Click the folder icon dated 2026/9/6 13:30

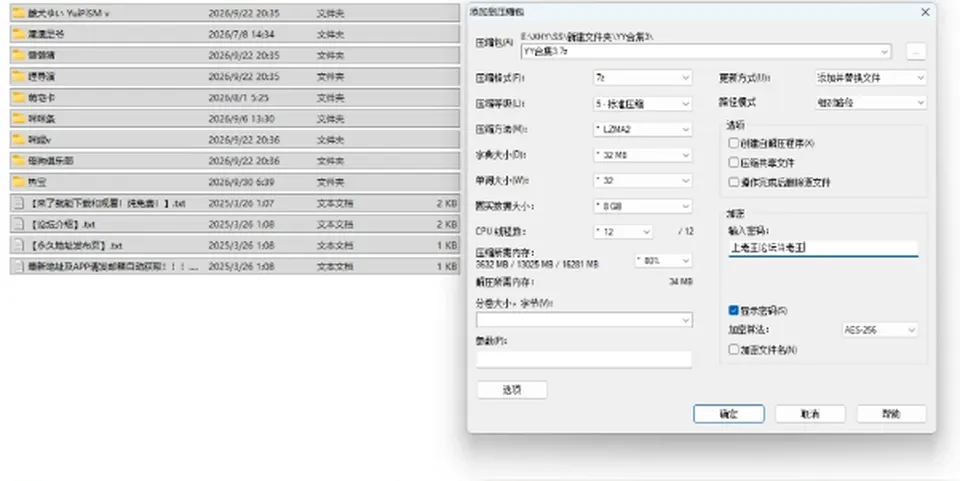coord(19,118)
